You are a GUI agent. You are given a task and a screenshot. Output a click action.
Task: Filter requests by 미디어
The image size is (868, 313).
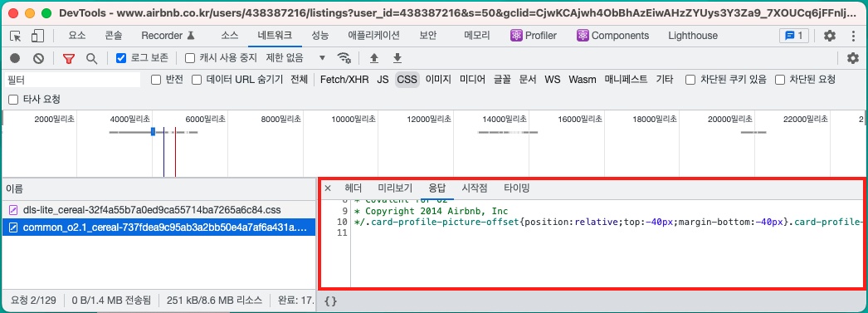coord(472,80)
